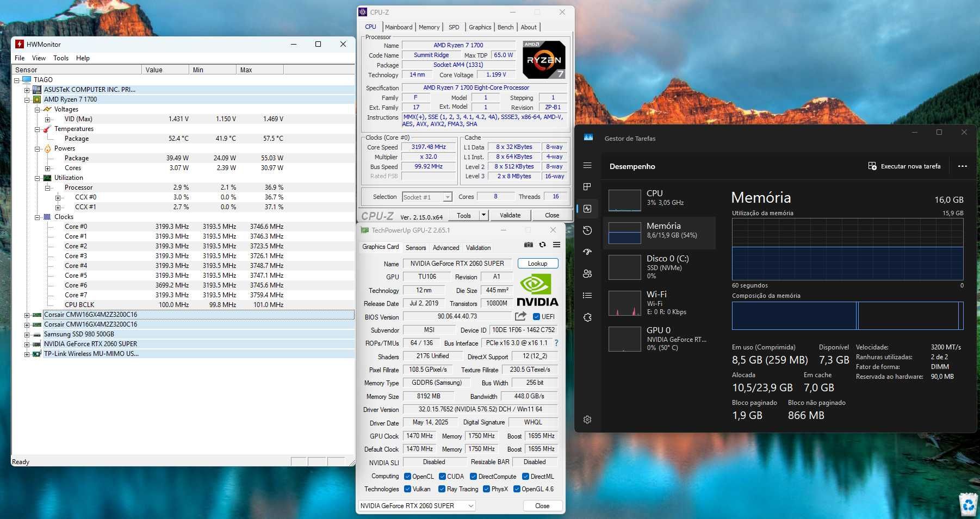
Task: Open the GPU-Z hamburger menu icon
Action: tap(556, 245)
